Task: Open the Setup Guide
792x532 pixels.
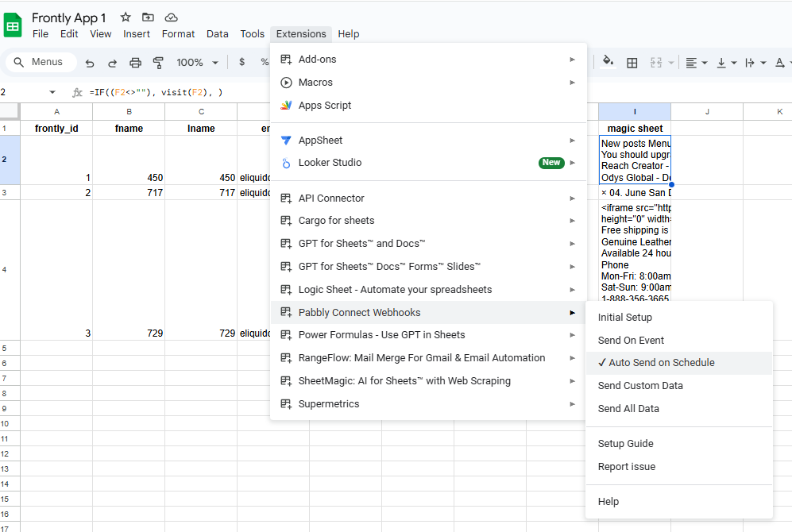Action: [679, 444]
